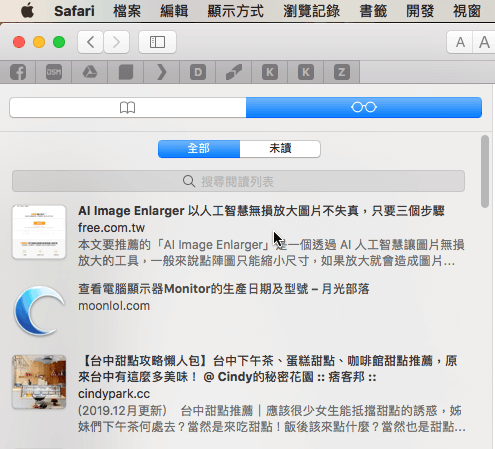Open the chevron arrow favorites bookmark
This screenshot has height=449, width=495.
162,72
